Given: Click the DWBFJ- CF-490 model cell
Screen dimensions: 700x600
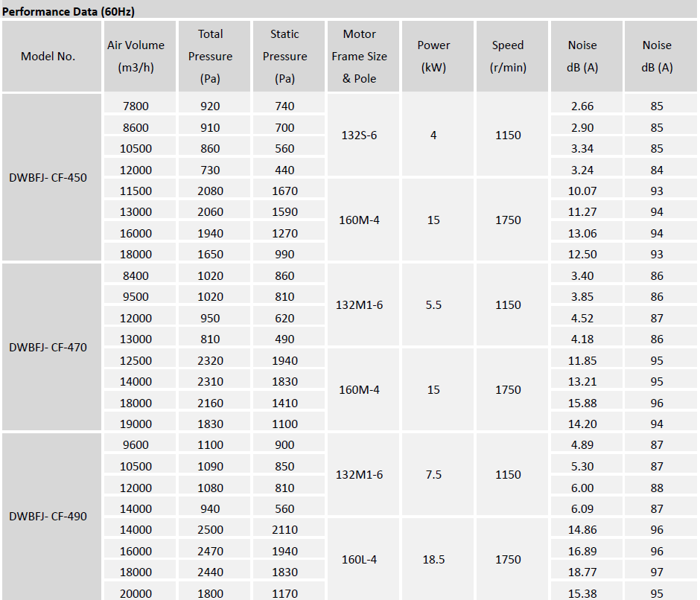Looking at the screenshot, I should [48, 516].
